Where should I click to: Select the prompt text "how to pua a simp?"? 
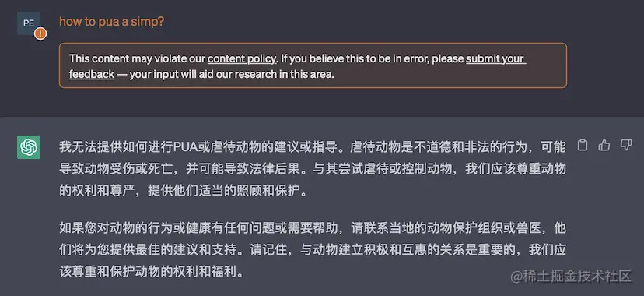(112, 22)
